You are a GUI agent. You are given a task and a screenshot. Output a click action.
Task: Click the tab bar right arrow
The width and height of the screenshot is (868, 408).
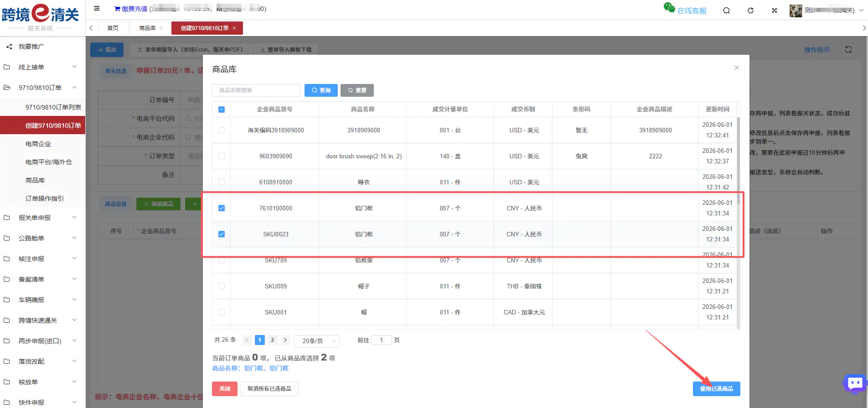tap(863, 28)
